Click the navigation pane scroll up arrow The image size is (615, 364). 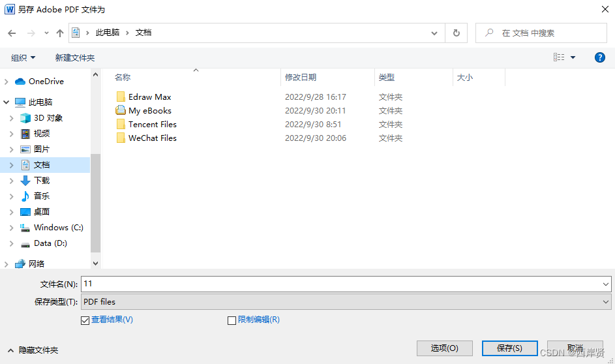point(95,74)
